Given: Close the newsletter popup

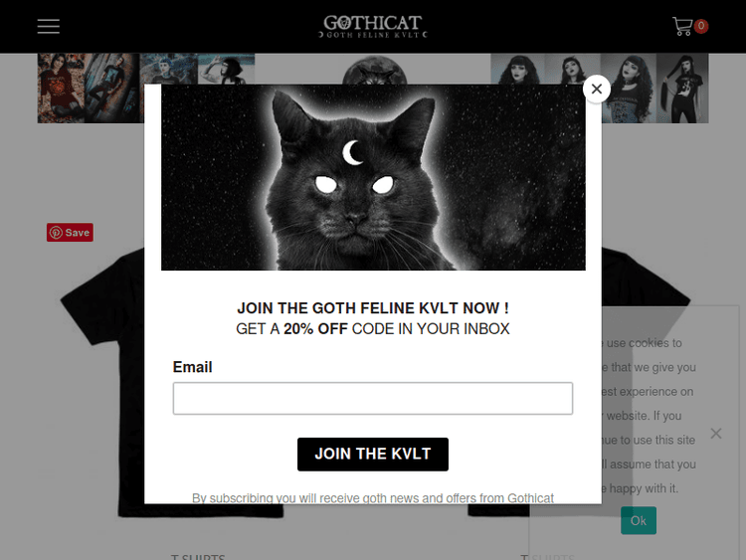Looking at the screenshot, I should tap(597, 89).
